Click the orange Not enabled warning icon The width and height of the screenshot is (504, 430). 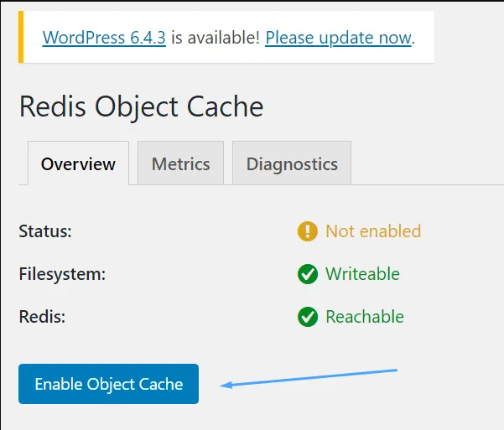308,231
